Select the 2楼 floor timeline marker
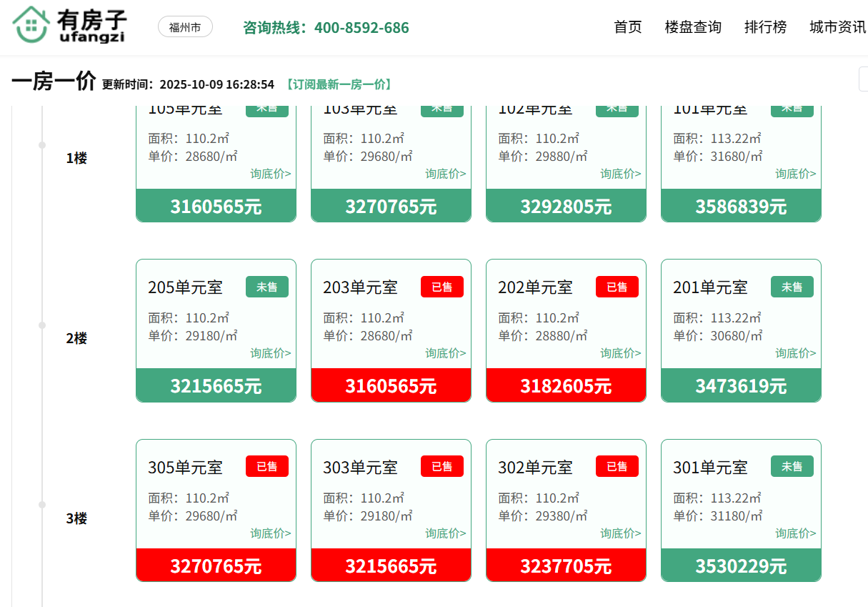Viewport: 868px width, 607px height. pyautogui.click(x=42, y=325)
